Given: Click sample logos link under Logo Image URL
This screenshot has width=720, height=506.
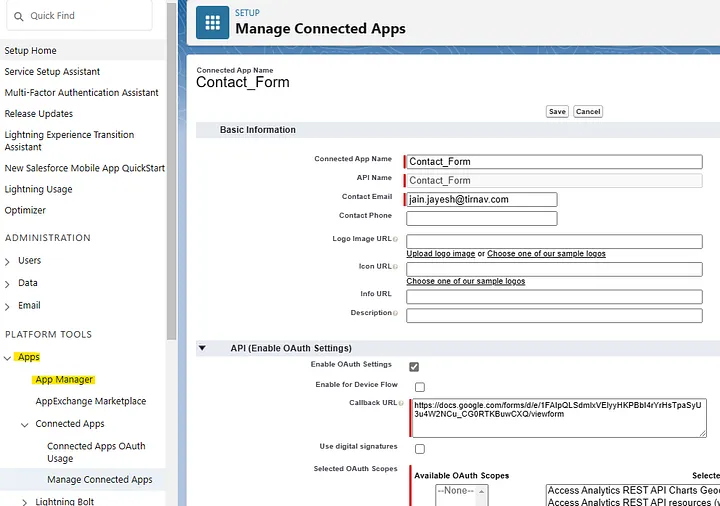Looking at the screenshot, I should click(546, 254).
